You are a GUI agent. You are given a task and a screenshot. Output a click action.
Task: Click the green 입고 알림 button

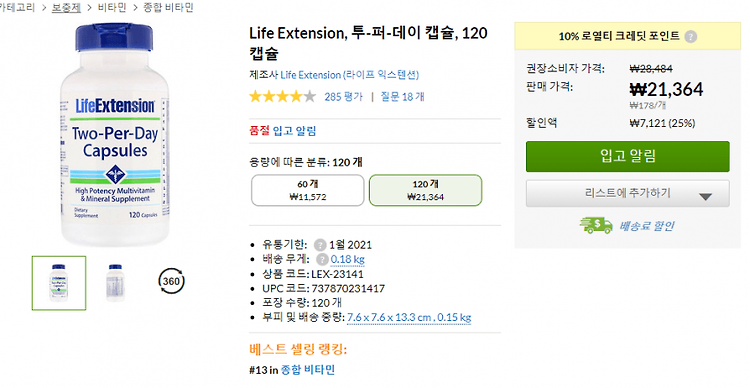(x=628, y=156)
